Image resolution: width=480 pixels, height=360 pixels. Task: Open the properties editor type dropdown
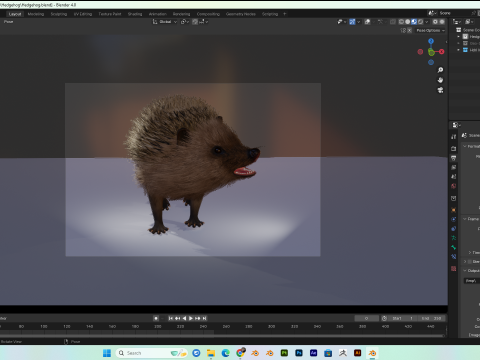456,125
